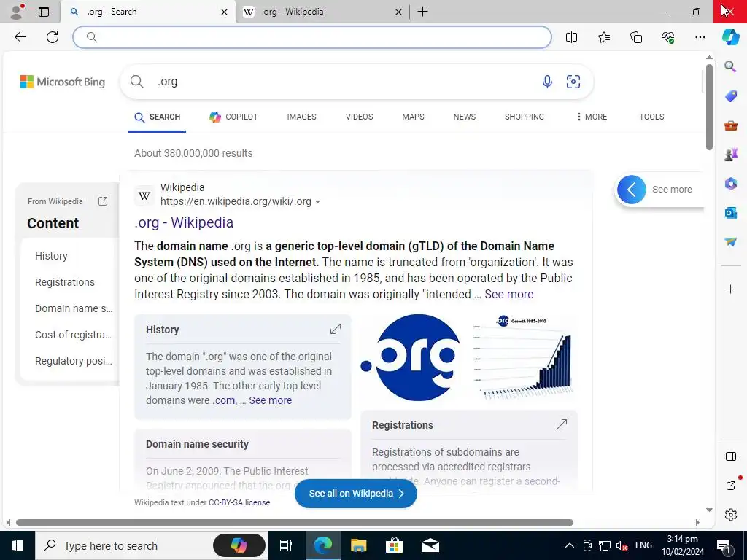Open File Explorer from taskbar
The width and height of the screenshot is (747, 560).
click(x=358, y=545)
